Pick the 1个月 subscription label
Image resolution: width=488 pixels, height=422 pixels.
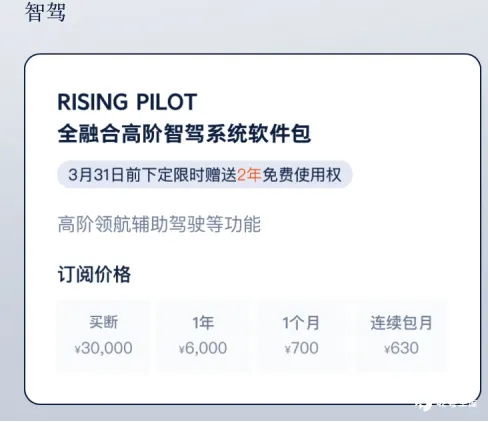pyautogui.click(x=301, y=323)
